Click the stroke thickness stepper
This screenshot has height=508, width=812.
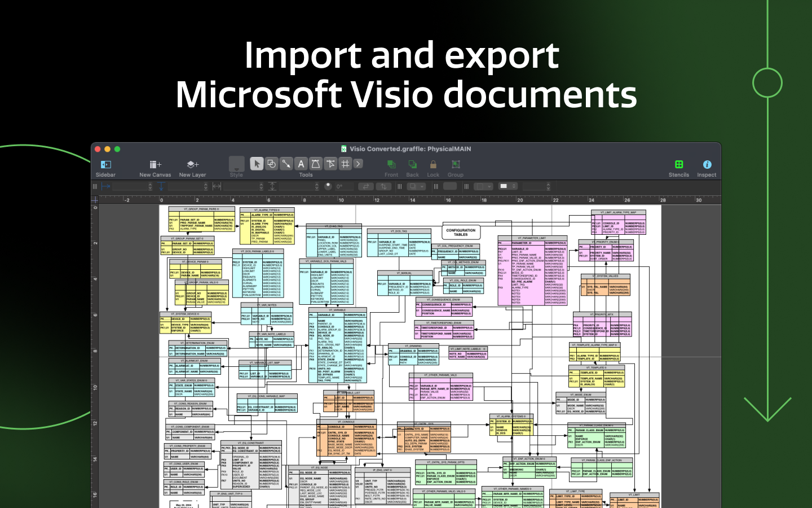pos(548,186)
